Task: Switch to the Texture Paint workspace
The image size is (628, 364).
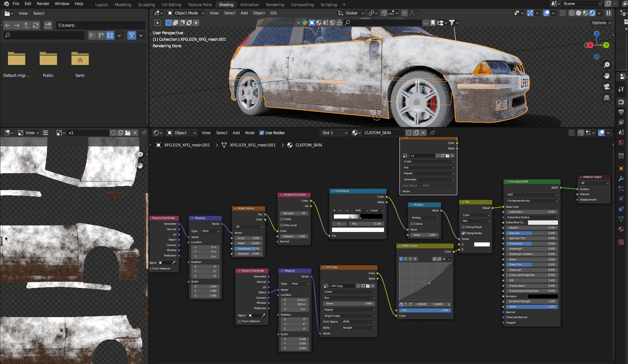Action: pos(200,5)
